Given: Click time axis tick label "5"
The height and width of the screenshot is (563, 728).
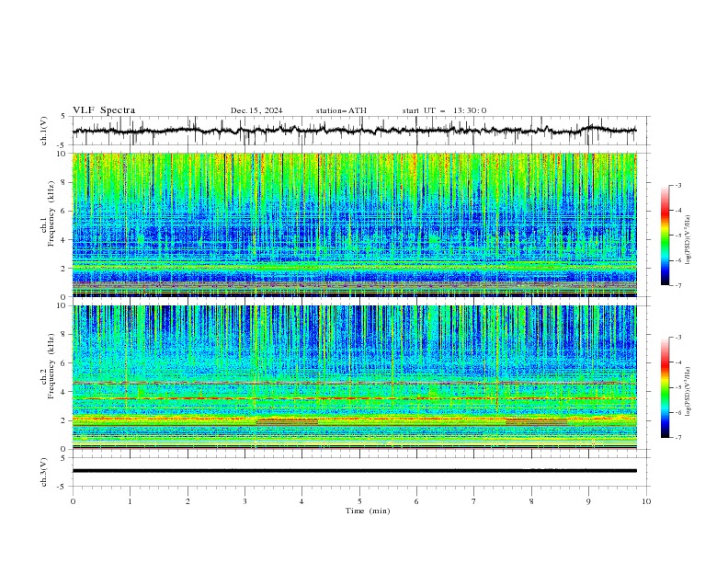Looking at the screenshot, I should click(359, 501).
